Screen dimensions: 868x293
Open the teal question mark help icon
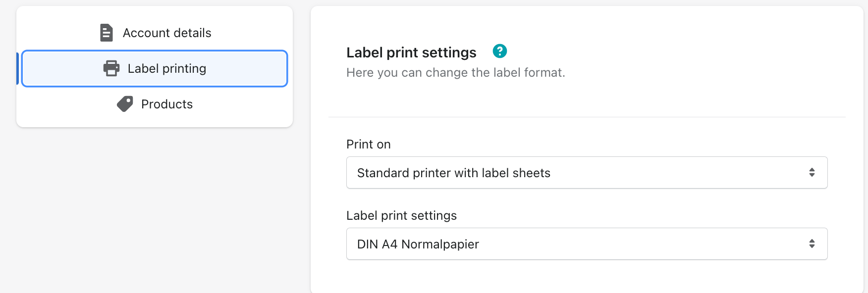point(500,51)
